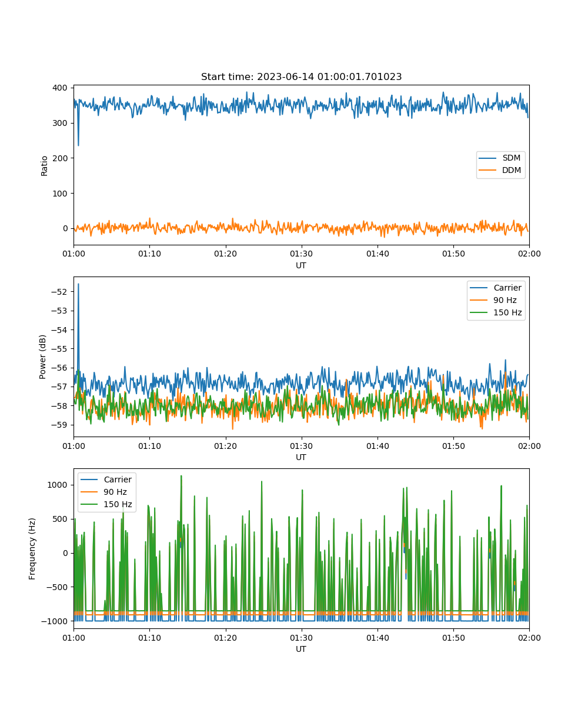The image size is (588, 706).
Task: Select the SDM legend entry in the Ratio plot
Action: coord(500,158)
